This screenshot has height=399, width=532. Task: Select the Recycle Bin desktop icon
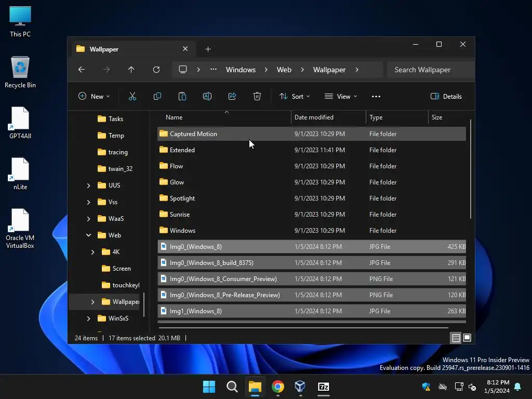point(20,72)
